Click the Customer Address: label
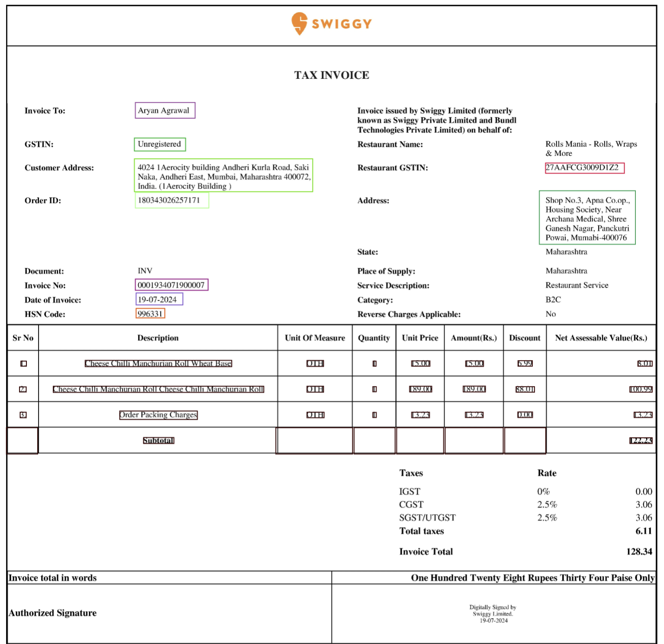This screenshot has height=644, width=664. click(x=59, y=168)
